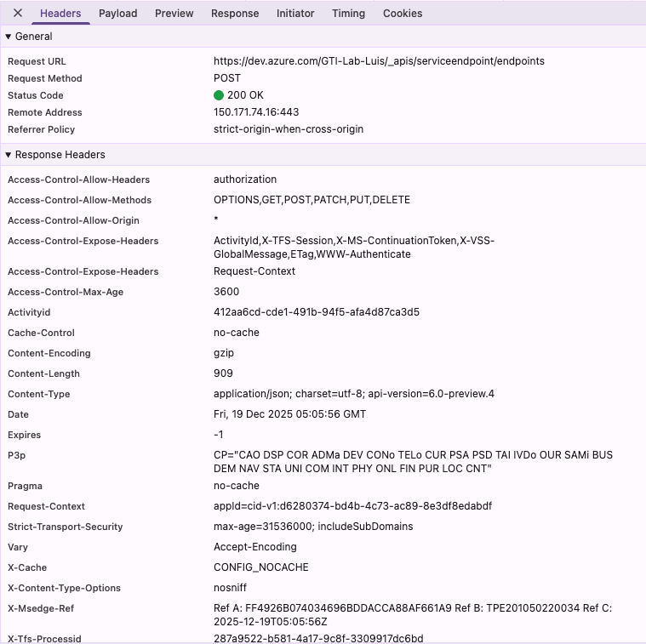Click the Pragma no-cache value
Image resolution: width=646 pixels, height=644 pixels.
point(236,486)
